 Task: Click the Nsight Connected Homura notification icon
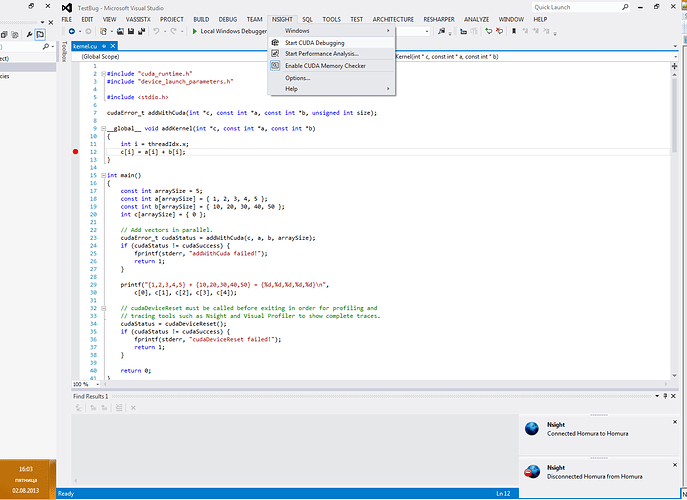tap(533, 428)
